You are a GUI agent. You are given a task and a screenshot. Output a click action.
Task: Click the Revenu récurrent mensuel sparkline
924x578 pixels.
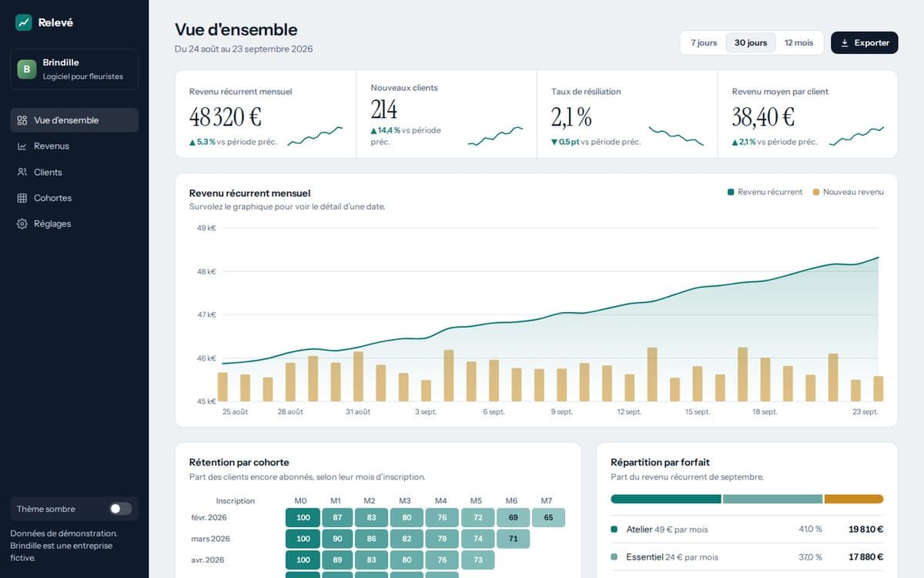click(315, 136)
